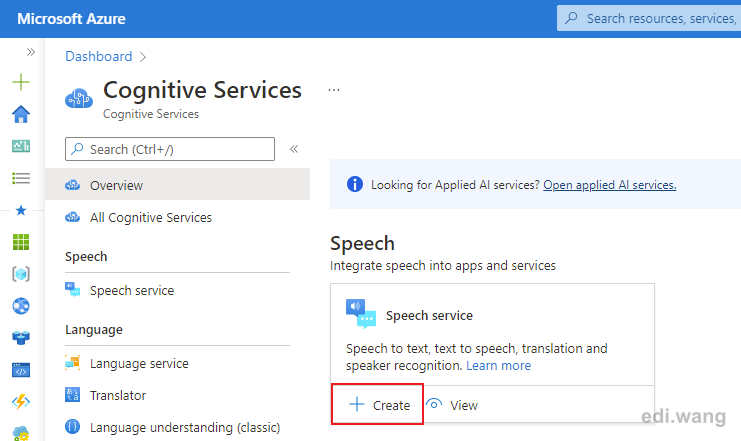Open All services list icon in sidebar
Screen dimensions: 741x441
click(21, 178)
